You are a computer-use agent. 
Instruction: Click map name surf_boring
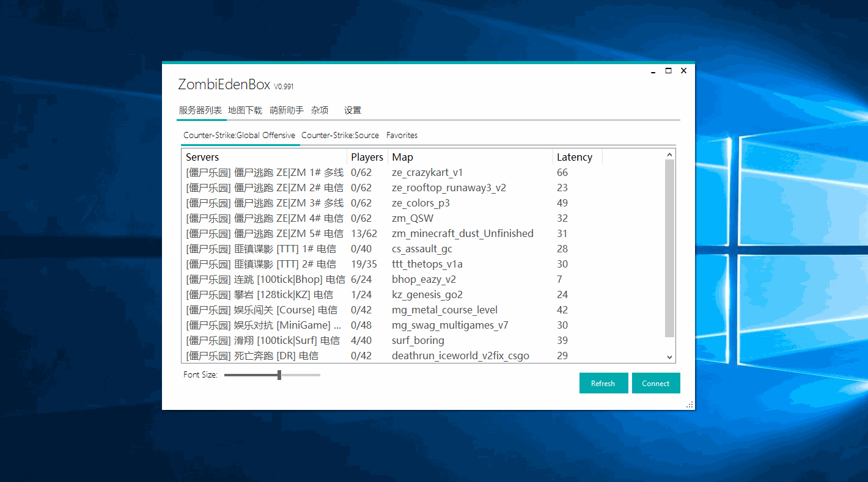(x=418, y=340)
